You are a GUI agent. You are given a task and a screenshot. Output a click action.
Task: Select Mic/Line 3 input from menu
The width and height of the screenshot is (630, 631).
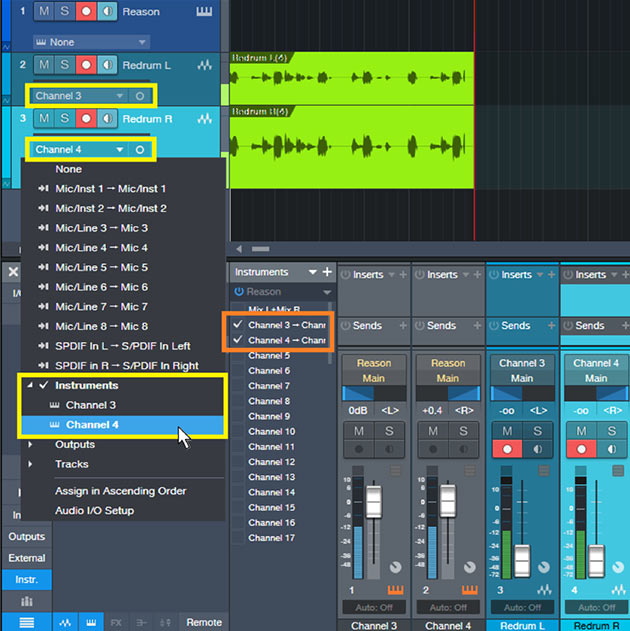pyautogui.click(x=101, y=228)
